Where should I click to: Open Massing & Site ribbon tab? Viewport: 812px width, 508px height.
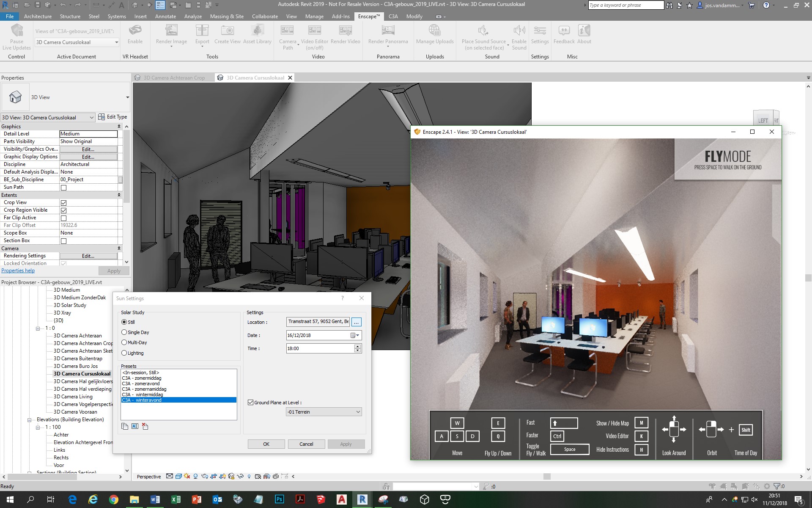pos(227,17)
